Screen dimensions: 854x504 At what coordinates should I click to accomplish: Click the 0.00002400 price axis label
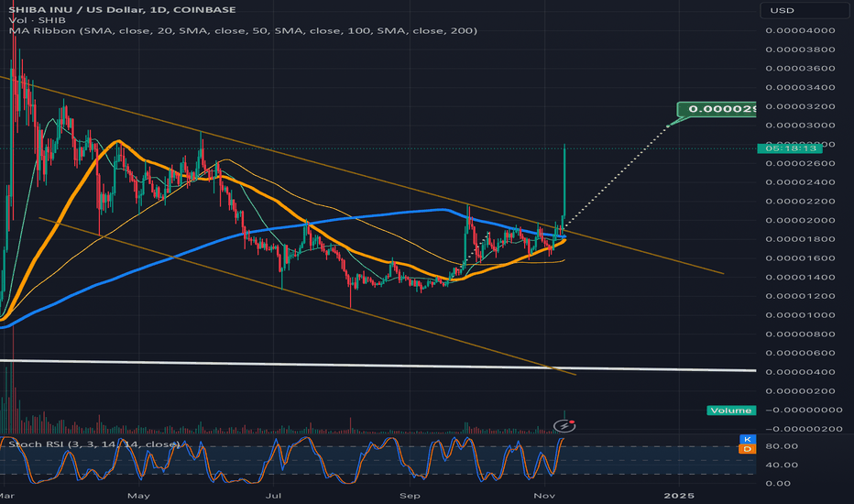[800, 182]
